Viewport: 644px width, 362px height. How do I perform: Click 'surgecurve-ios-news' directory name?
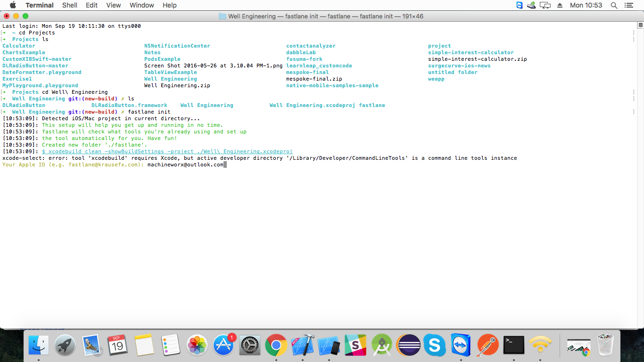tap(460, 66)
